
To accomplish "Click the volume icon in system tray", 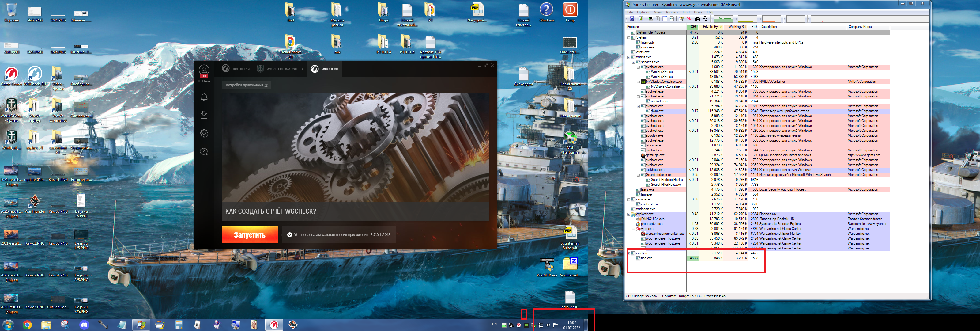I will [548, 325].
